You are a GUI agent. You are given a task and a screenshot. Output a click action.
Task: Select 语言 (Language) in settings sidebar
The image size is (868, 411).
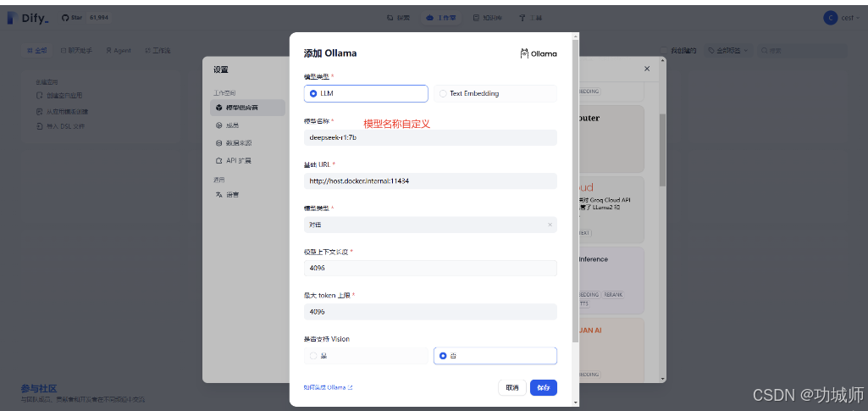247,195
